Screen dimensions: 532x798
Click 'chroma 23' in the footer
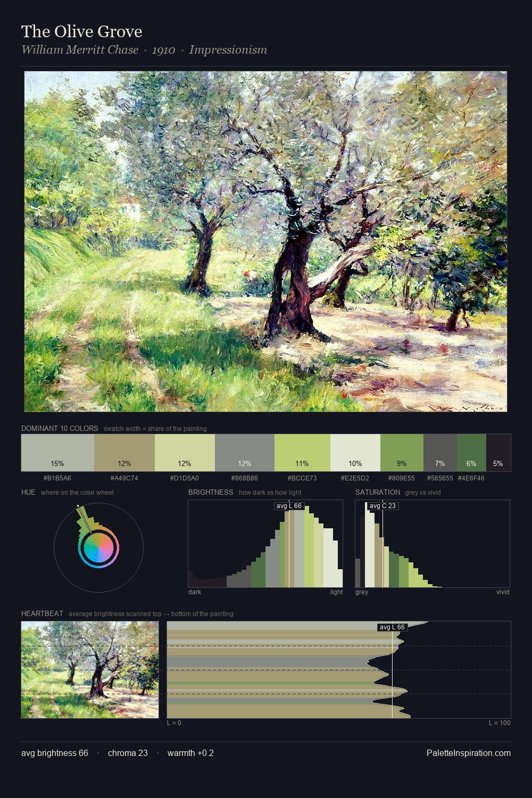[128, 753]
